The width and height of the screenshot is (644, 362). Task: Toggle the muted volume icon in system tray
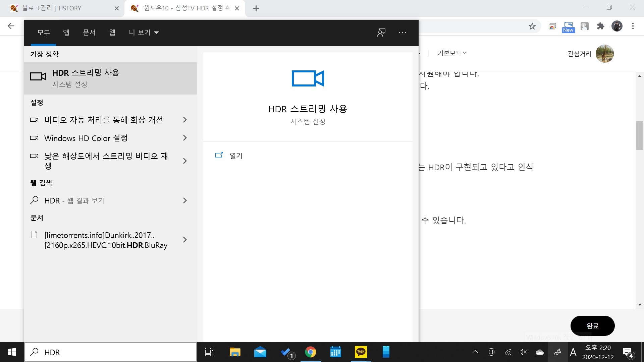[x=523, y=352]
